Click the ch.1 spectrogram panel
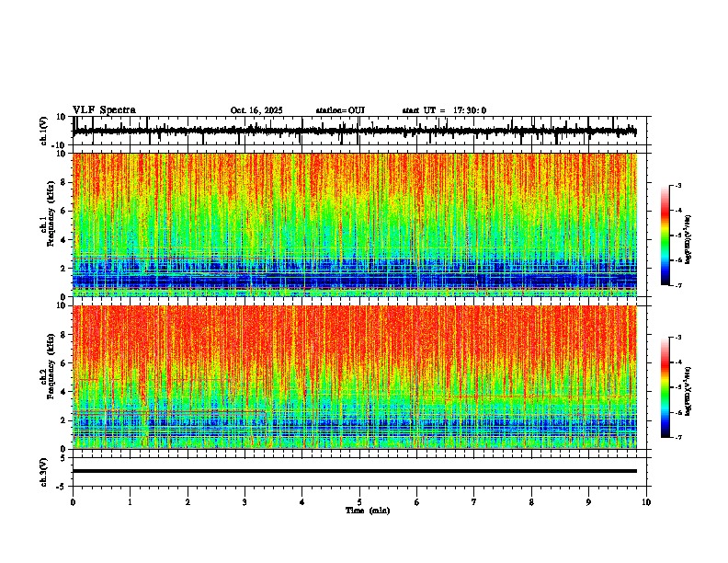Image resolution: width=728 pixels, height=563 pixels. (x=355, y=224)
